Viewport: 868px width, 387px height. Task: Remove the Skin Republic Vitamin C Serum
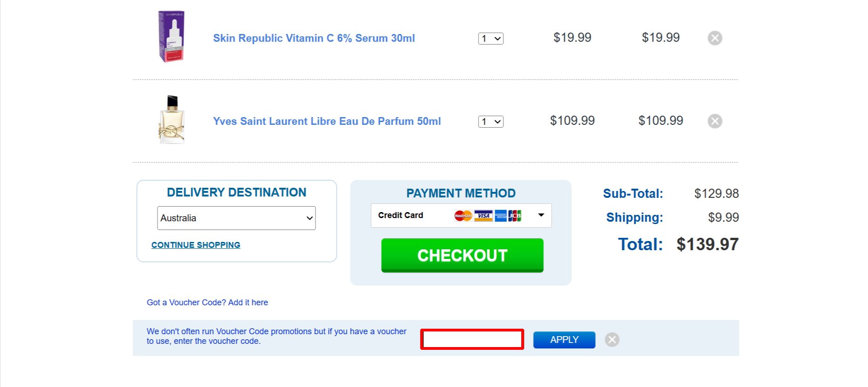(x=715, y=38)
